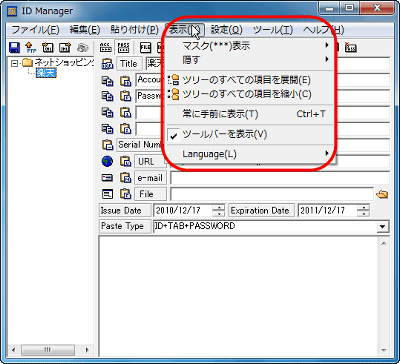Click the notes area scroll-up arrow
The image size is (400, 364).
point(383,244)
